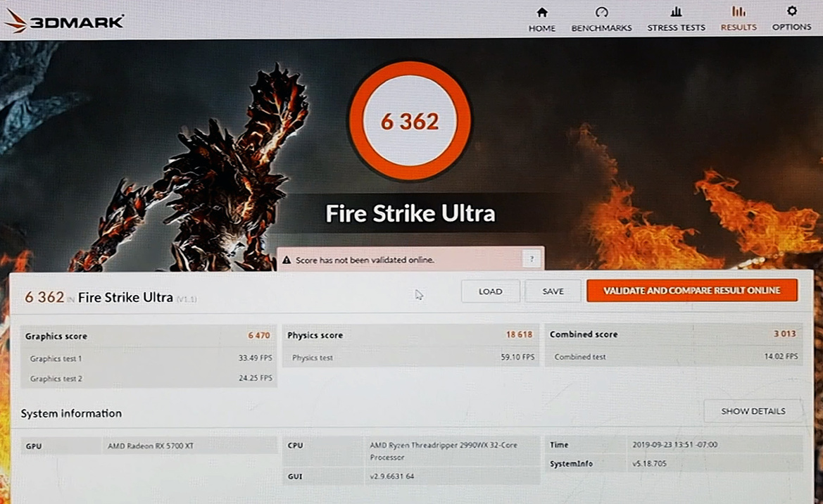Click the SAVE button
The height and width of the screenshot is (504, 823).
pyautogui.click(x=553, y=291)
